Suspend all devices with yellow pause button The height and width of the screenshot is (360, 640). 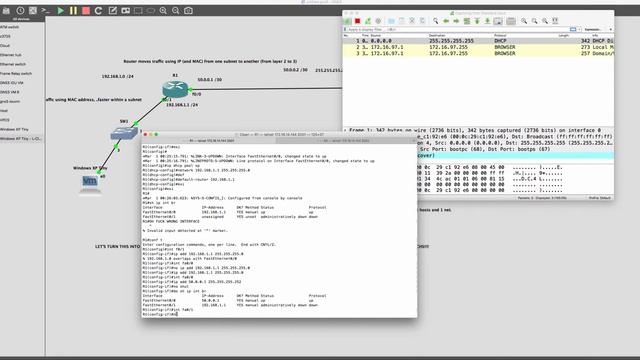[x=73, y=11]
